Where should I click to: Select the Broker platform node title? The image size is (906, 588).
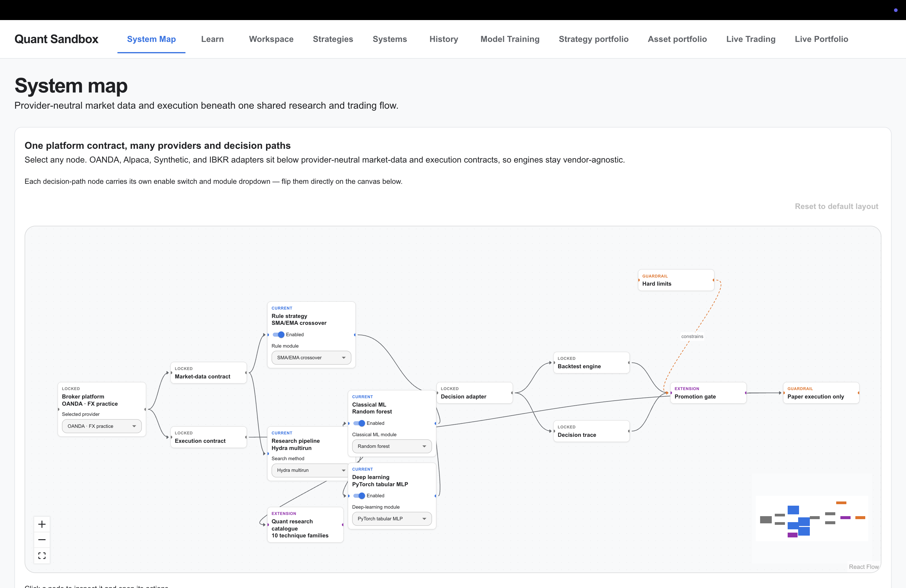90,400
